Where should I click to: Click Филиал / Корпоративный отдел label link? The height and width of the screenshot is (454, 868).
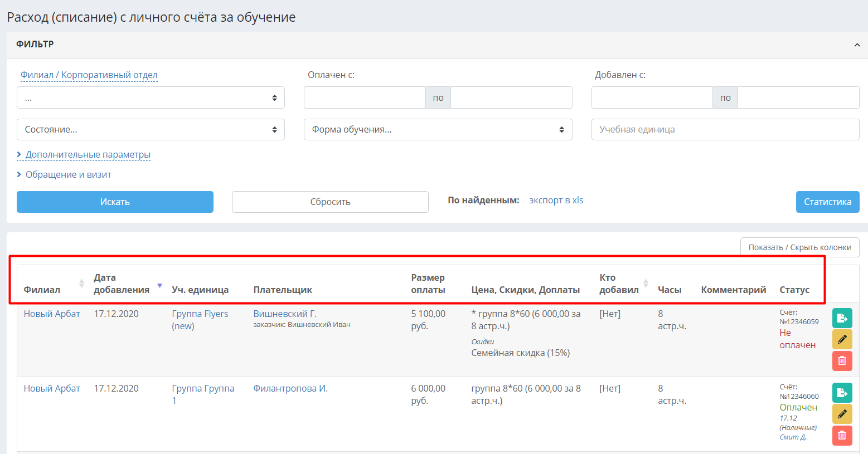89,75
